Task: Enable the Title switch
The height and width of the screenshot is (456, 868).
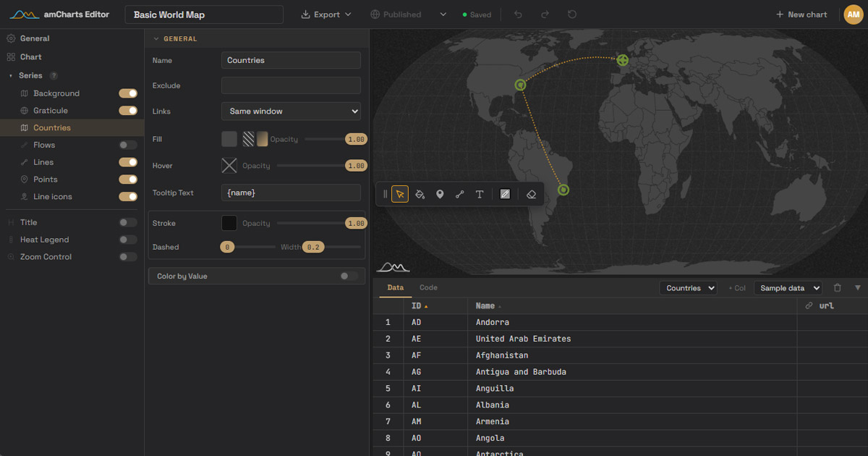Action: click(128, 222)
